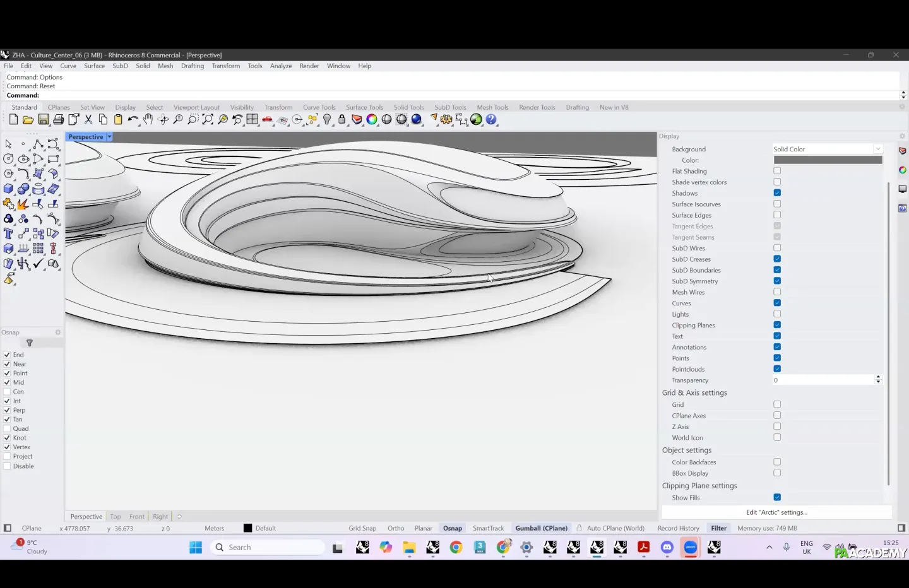Open the Background Solid Color dropdown
The width and height of the screenshot is (909, 588).
point(877,149)
